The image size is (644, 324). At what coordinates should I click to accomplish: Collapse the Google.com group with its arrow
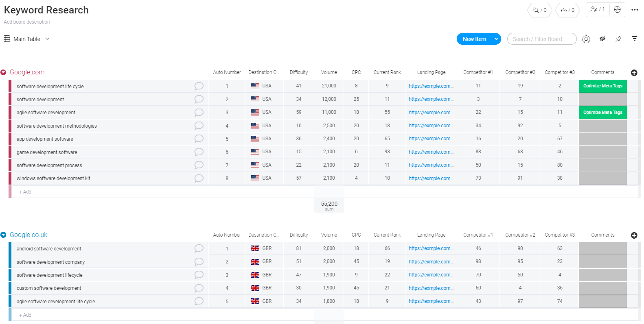[x=4, y=72]
